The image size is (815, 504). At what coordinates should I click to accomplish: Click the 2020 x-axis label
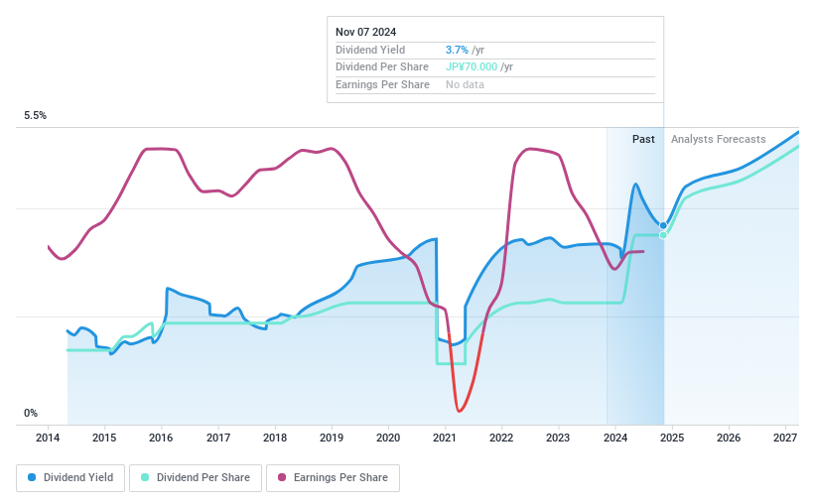click(388, 438)
